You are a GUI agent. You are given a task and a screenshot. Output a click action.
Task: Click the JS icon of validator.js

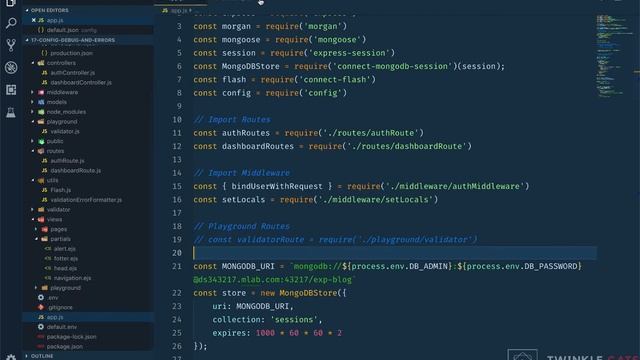click(44, 131)
